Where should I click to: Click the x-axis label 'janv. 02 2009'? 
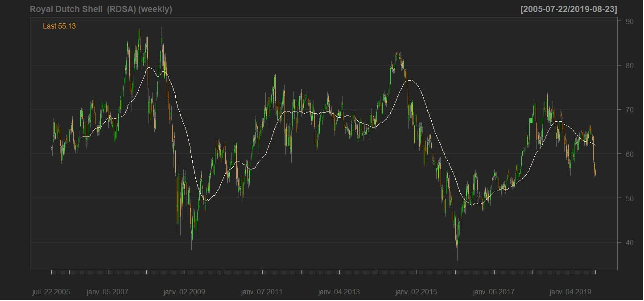(184, 292)
